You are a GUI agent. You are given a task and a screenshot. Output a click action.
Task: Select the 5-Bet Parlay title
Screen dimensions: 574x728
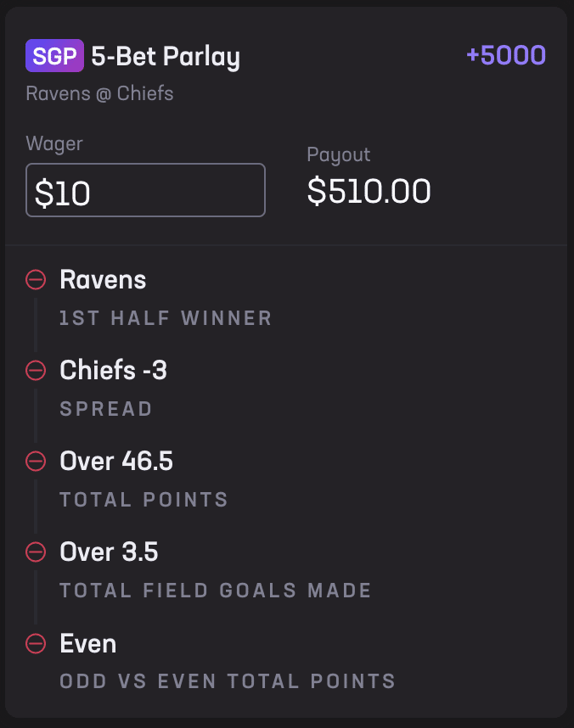click(166, 57)
